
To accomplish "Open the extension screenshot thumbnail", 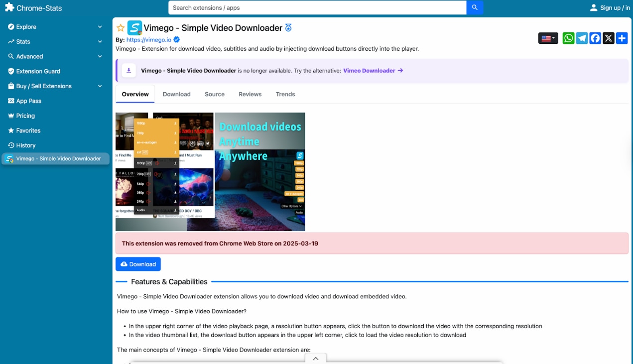I will tap(210, 171).
